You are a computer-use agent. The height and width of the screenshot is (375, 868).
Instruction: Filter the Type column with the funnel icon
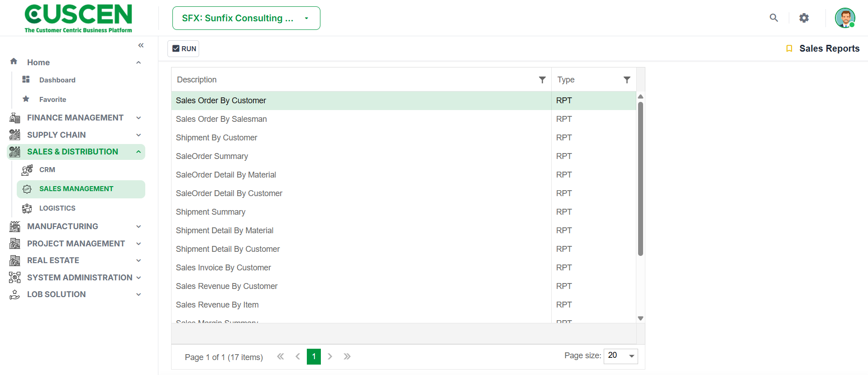coord(627,80)
